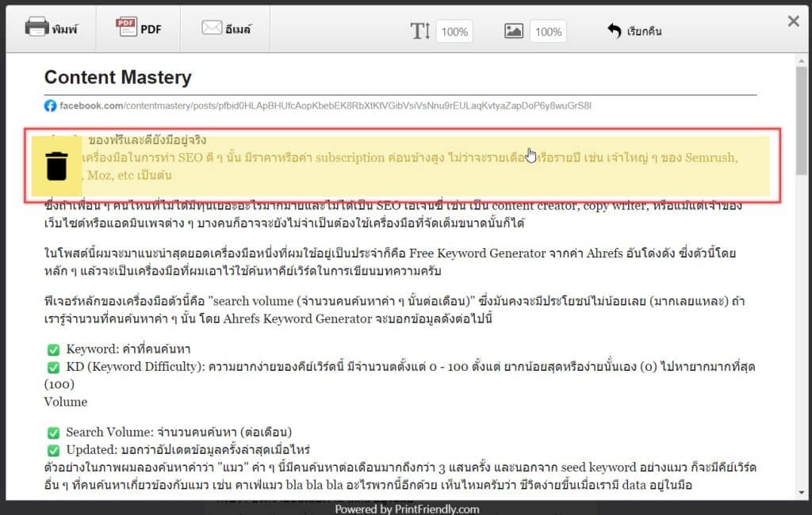Click the undo arrow icon
Image resolution: width=812 pixels, height=515 pixels.
click(x=615, y=31)
